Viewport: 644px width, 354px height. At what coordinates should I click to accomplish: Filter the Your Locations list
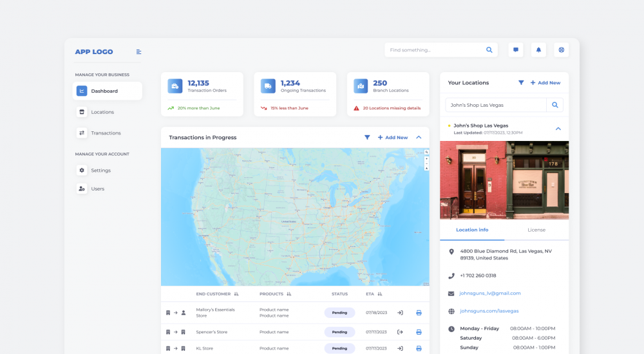(521, 83)
